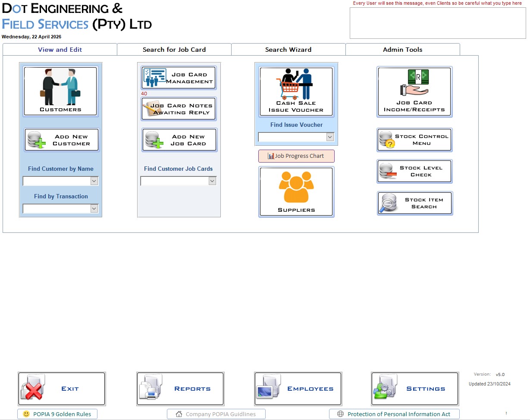Click the Updated 23/10/2024 text
The height and width of the screenshot is (420, 530).
(x=489, y=384)
